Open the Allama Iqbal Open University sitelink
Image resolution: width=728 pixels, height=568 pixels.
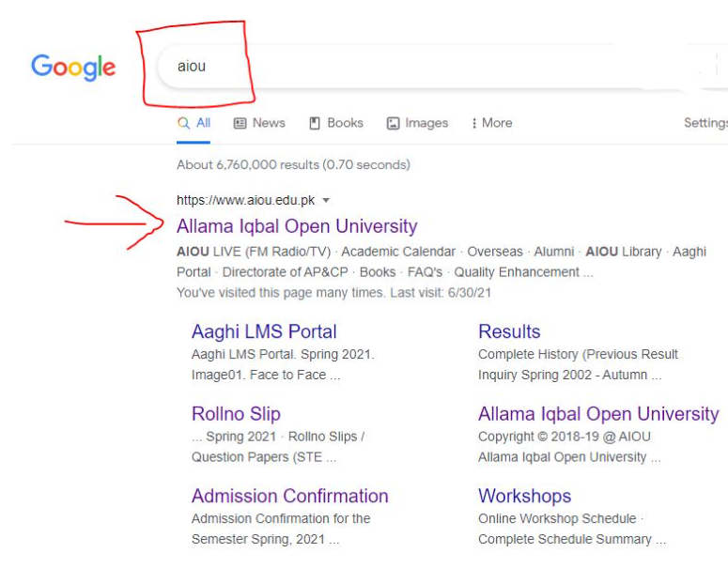(598, 413)
